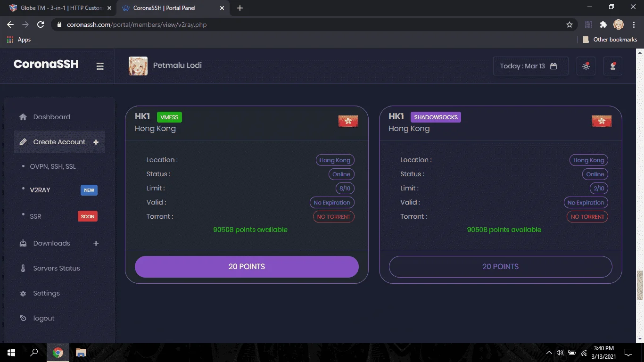Open the notification center icon

(x=628, y=353)
